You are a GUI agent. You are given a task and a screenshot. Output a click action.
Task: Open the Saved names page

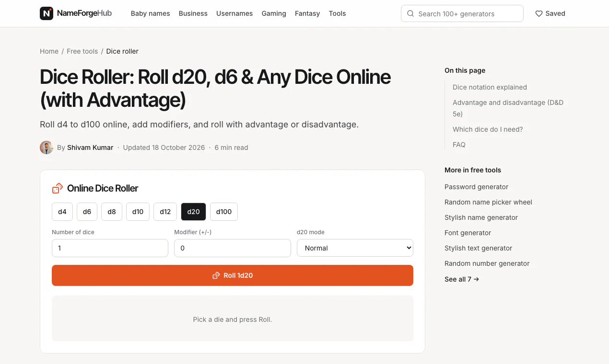point(550,13)
